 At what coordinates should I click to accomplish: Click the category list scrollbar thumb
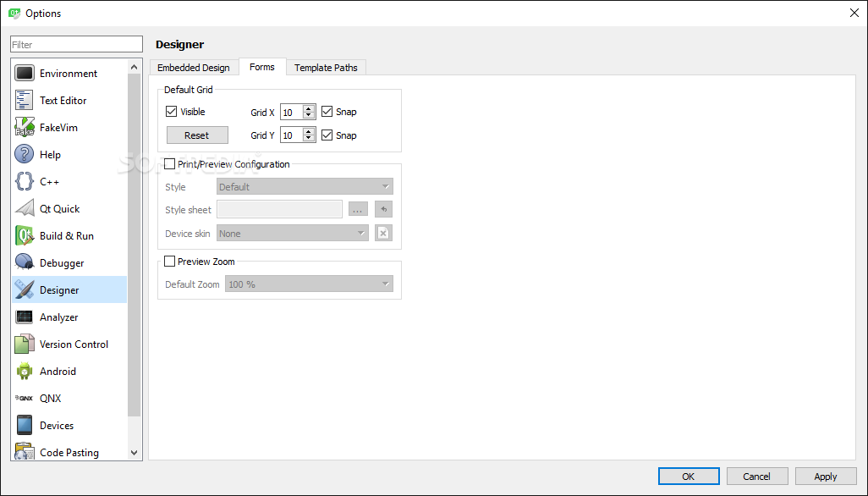135,245
